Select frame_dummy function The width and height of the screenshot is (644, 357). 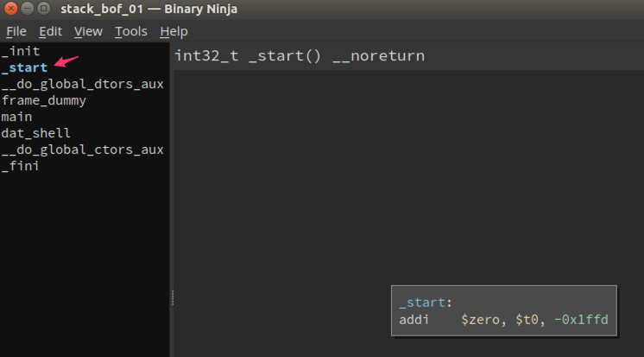pos(43,100)
